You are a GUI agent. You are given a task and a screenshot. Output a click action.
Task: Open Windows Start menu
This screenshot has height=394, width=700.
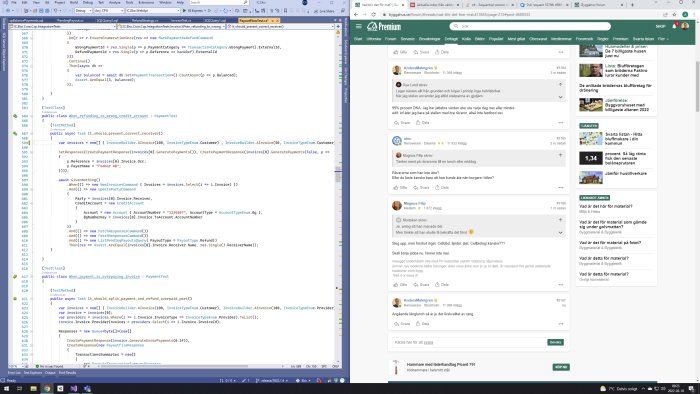click(6, 389)
